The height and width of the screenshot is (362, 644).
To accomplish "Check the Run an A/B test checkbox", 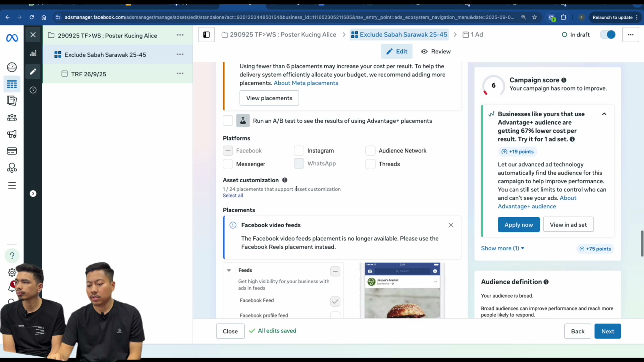I will [x=228, y=121].
